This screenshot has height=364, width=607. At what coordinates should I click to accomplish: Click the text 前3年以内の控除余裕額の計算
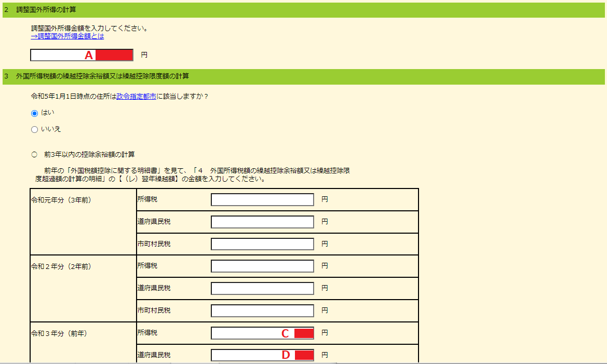(x=89, y=155)
